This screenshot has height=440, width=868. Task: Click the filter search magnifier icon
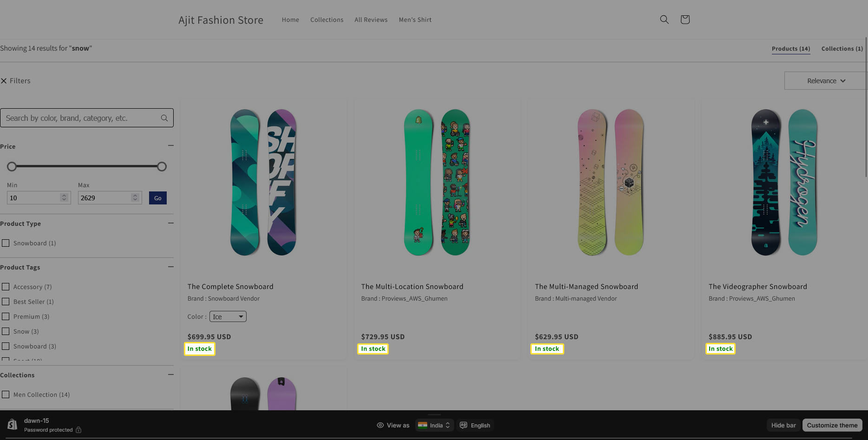pos(164,118)
